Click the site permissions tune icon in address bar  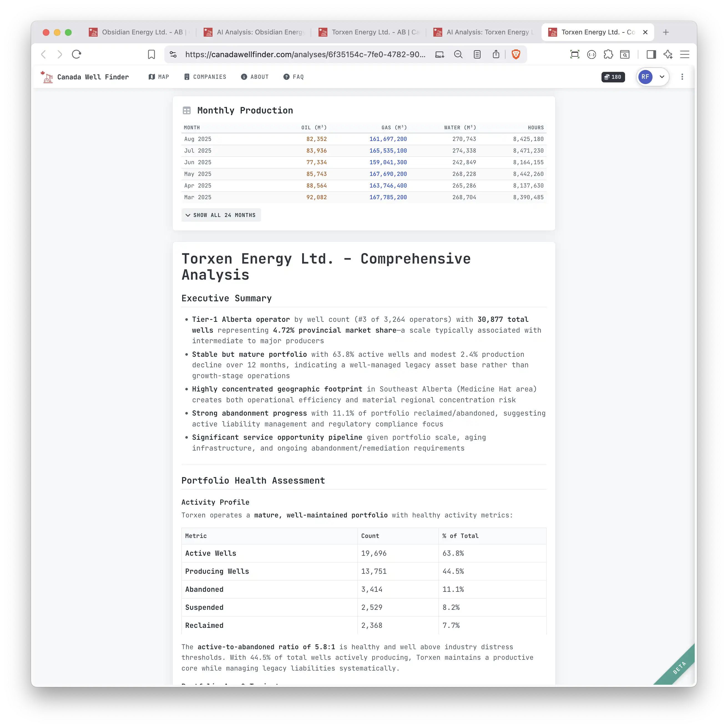(173, 54)
